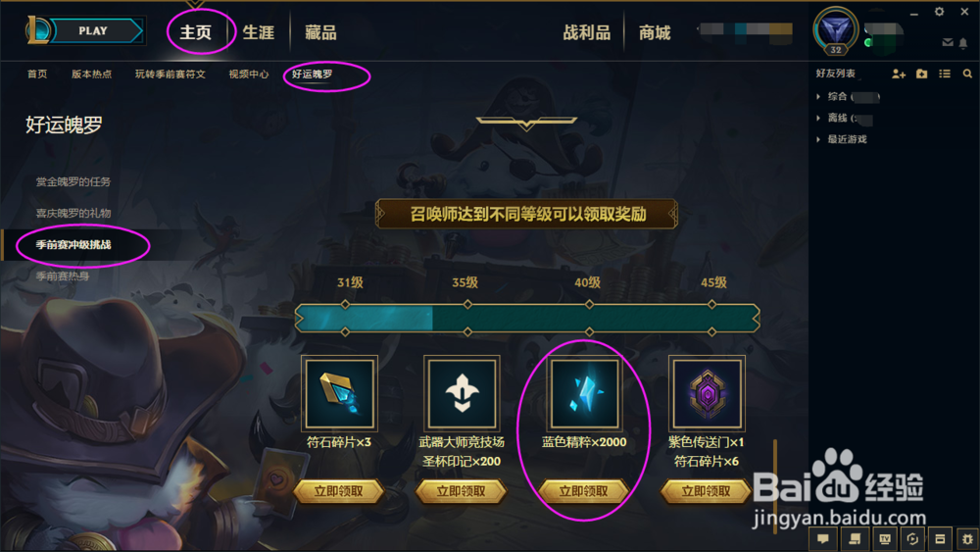Switch to the 生涯 tab
The image size is (980, 552).
pos(258,32)
